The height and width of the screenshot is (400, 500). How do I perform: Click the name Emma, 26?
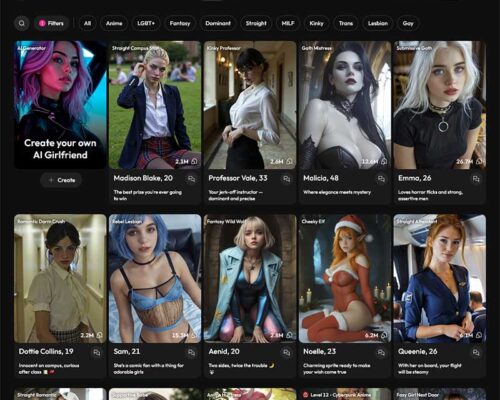[415, 178]
